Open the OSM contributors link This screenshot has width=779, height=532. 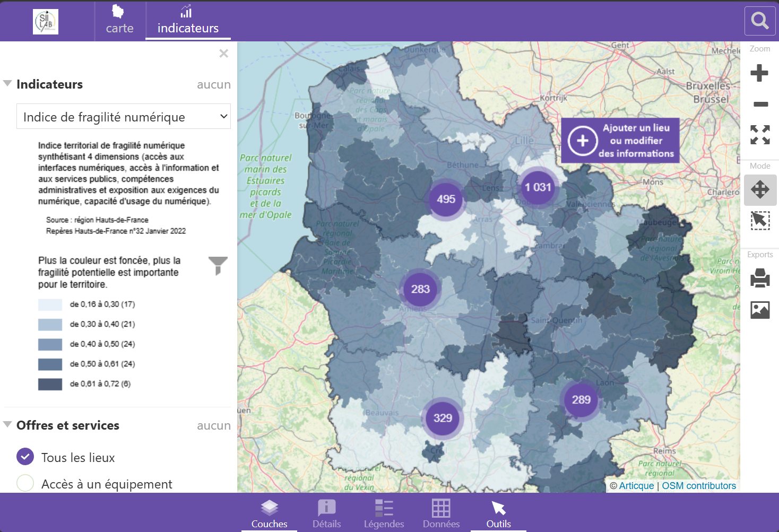(x=699, y=486)
